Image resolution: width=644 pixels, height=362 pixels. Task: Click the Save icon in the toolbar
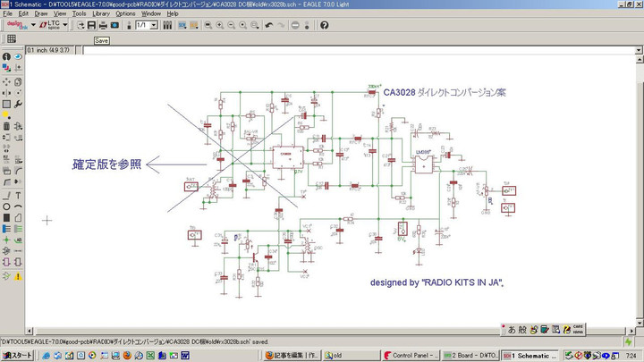click(x=91, y=25)
